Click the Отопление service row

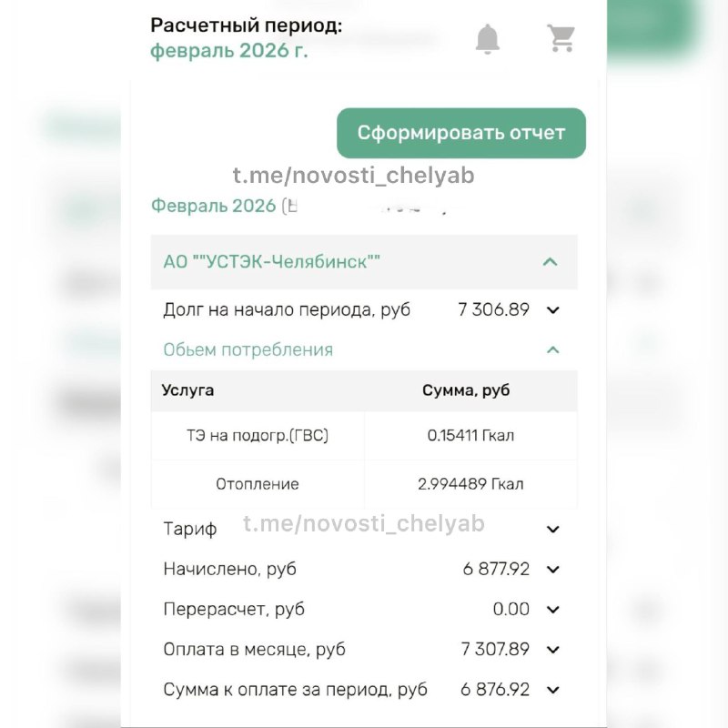[258, 484]
